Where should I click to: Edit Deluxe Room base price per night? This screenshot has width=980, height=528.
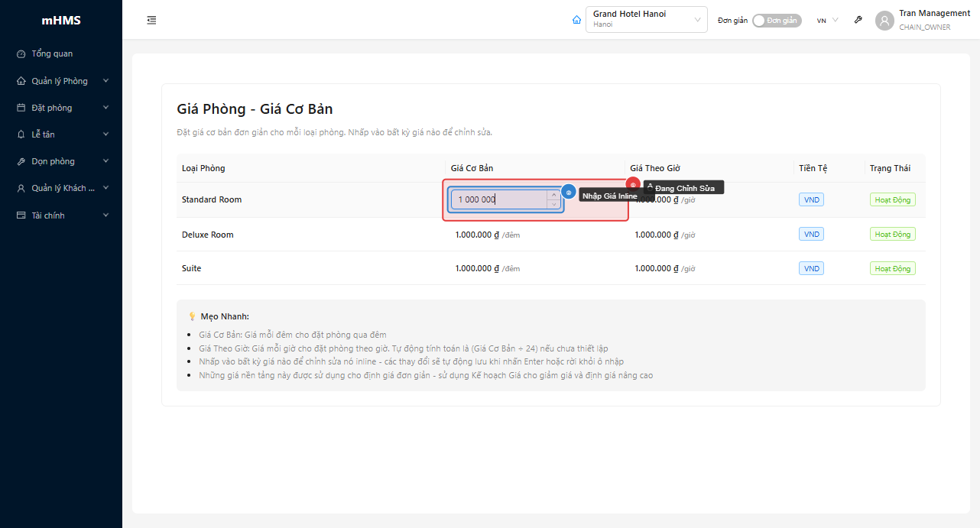(x=477, y=235)
